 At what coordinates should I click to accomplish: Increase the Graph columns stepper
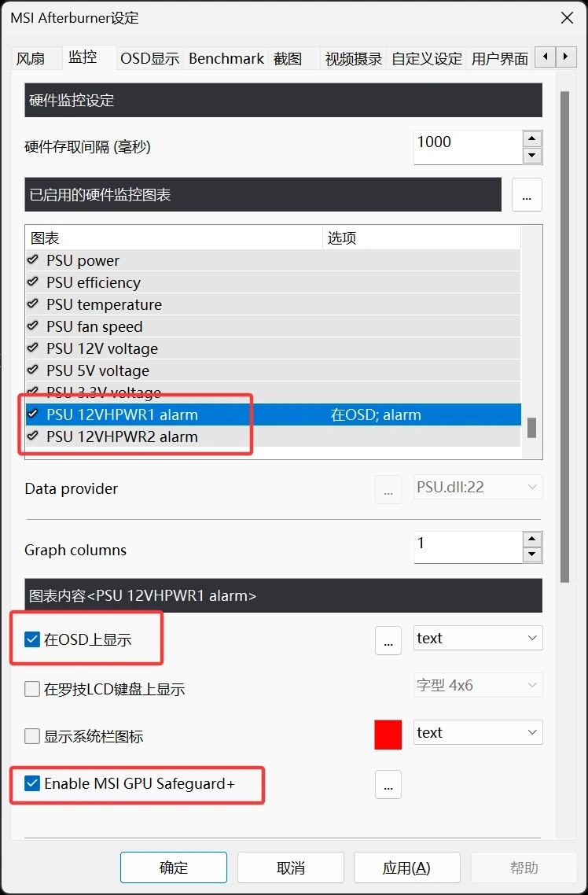(532, 540)
